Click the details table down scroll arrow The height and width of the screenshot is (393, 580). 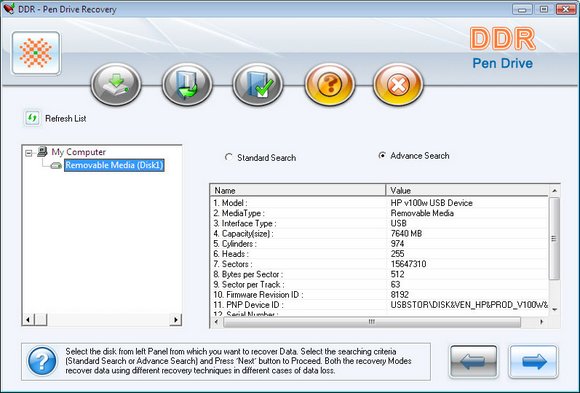[x=554, y=309]
